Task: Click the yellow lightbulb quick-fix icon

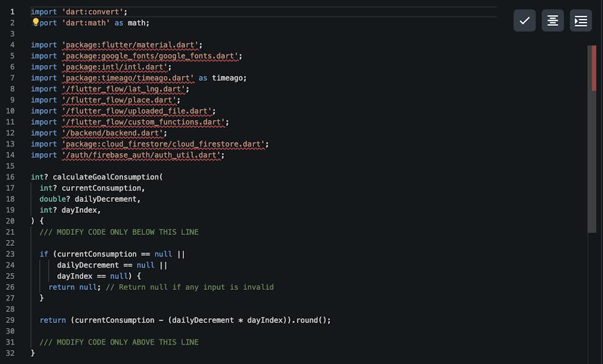Action: pyautogui.click(x=36, y=22)
